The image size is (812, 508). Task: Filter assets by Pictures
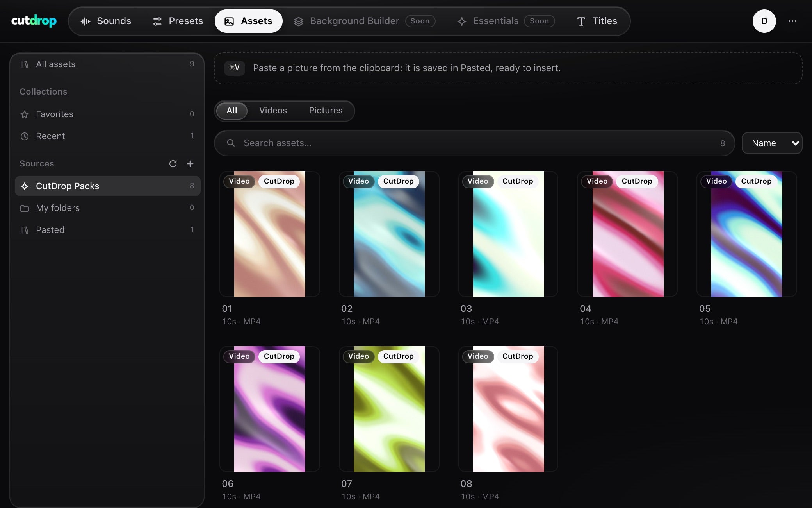[326, 111]
